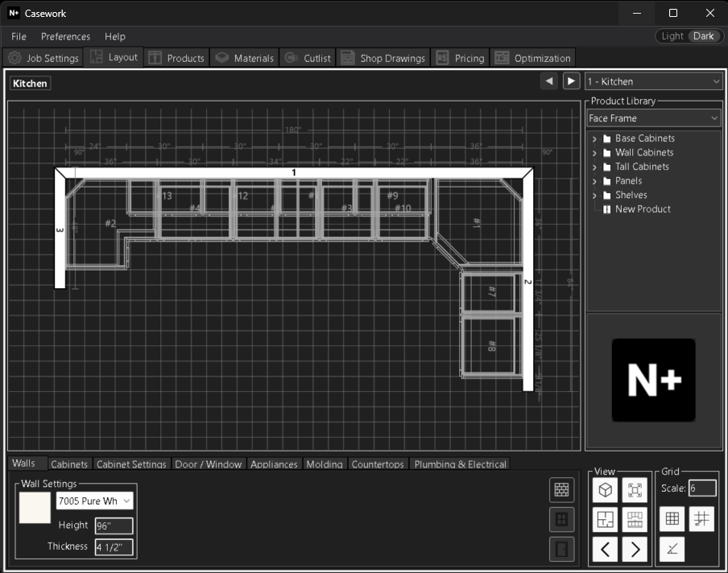Expand the Shelves folder
This screenshot has height=573, width=728.
click(594, 196)
